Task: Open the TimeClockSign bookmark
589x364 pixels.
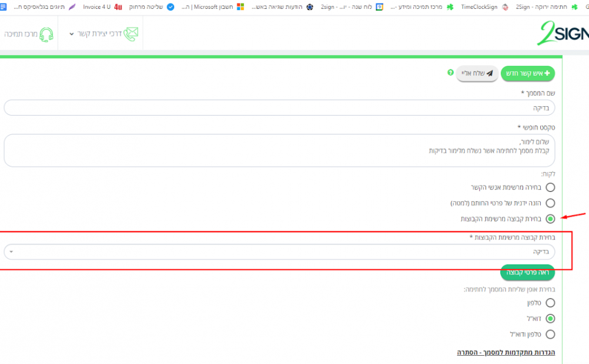Action: coord(478,7)
